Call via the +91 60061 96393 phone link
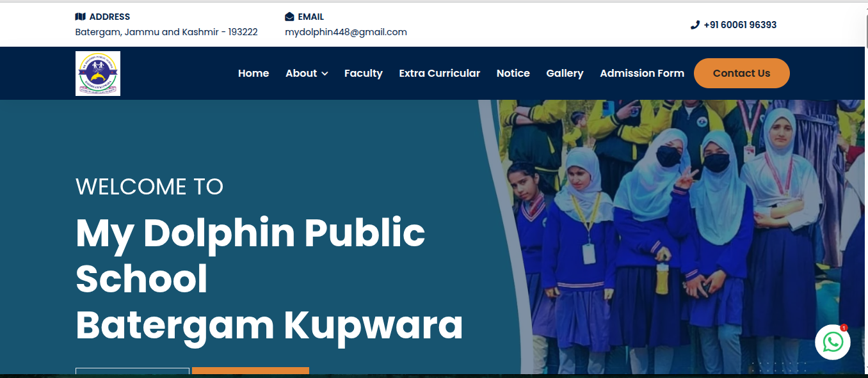The width and height of the screenshot is (868, 378). point(739,25)
